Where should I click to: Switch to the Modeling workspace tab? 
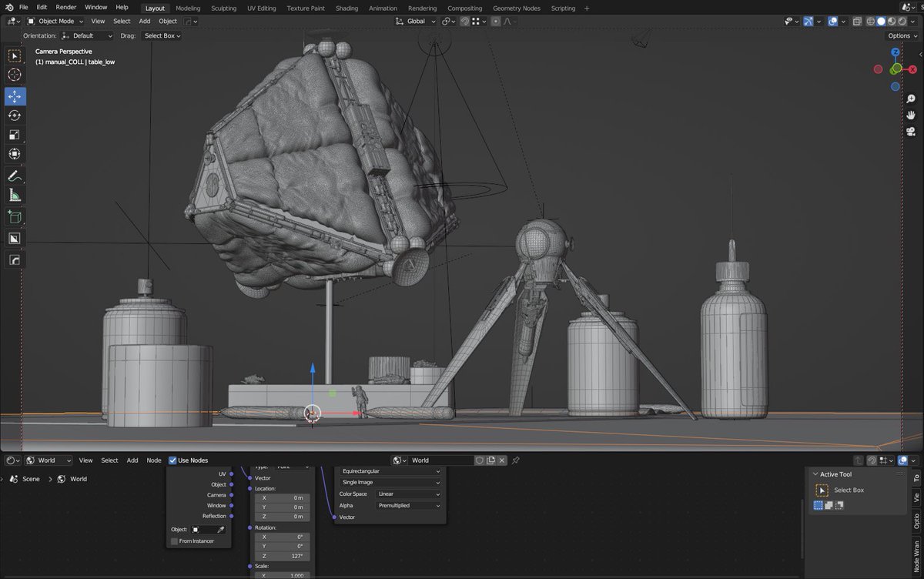coord(188,8)
